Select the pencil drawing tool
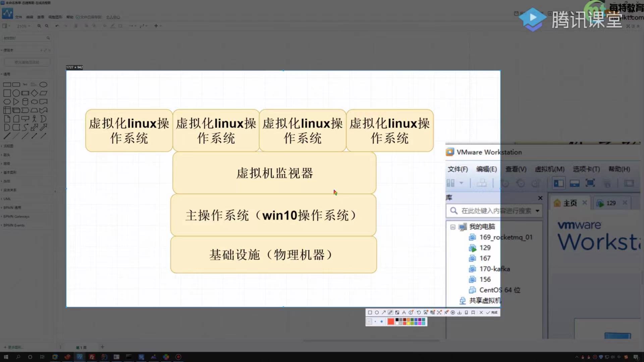The height and width of the screenshot is (362, 644). [390, 312]
